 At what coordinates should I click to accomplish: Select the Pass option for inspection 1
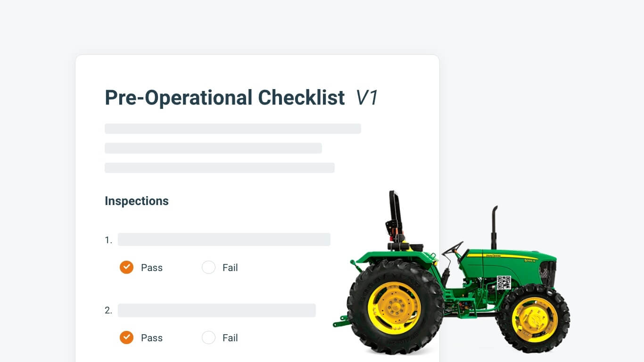coord(126,267)
